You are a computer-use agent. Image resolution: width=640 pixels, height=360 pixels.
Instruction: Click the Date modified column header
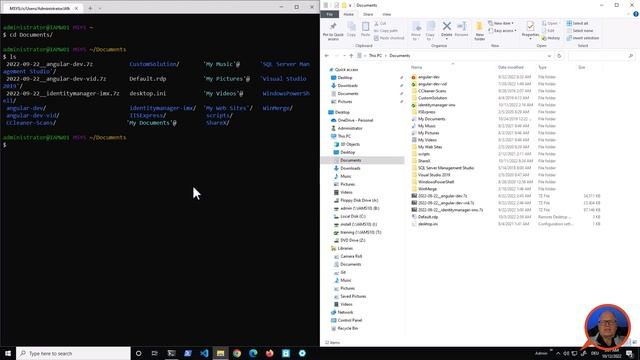point(511,67)
